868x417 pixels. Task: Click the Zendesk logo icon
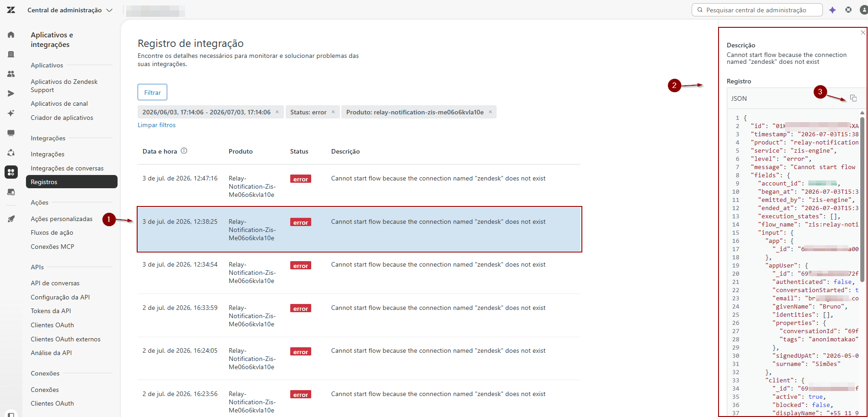[x=11, y=10]
